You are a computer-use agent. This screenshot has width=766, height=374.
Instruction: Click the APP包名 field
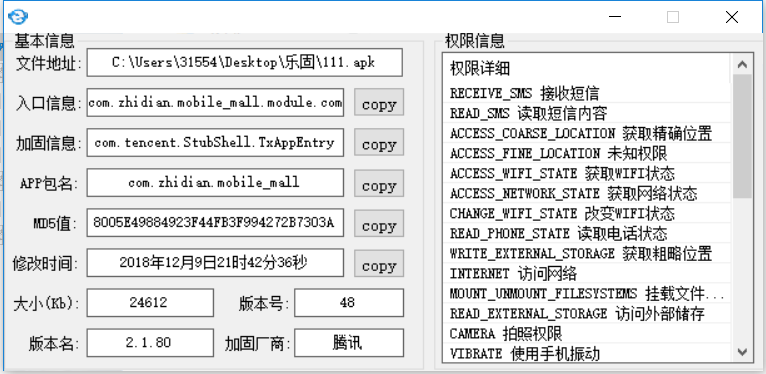(215, 183)
